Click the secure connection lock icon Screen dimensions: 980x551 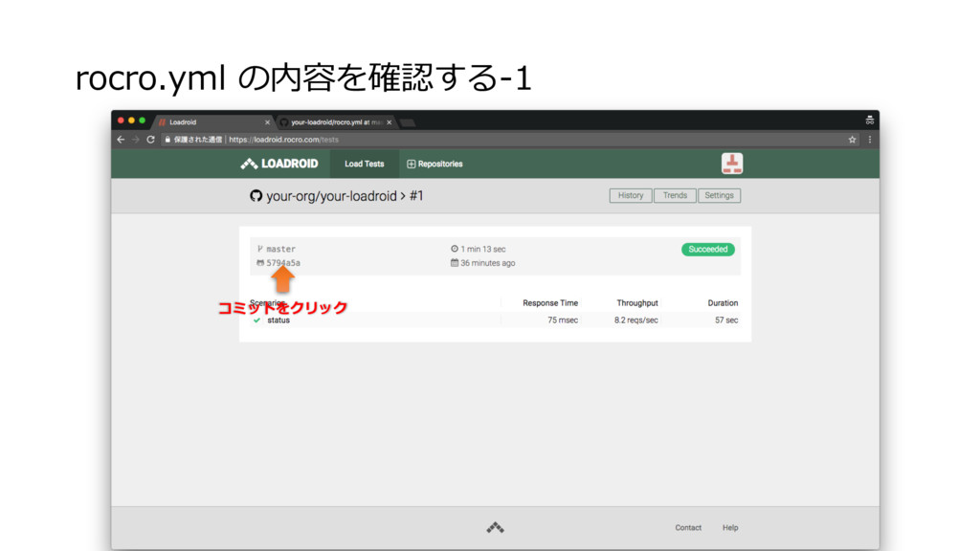(x=167, y=140)
